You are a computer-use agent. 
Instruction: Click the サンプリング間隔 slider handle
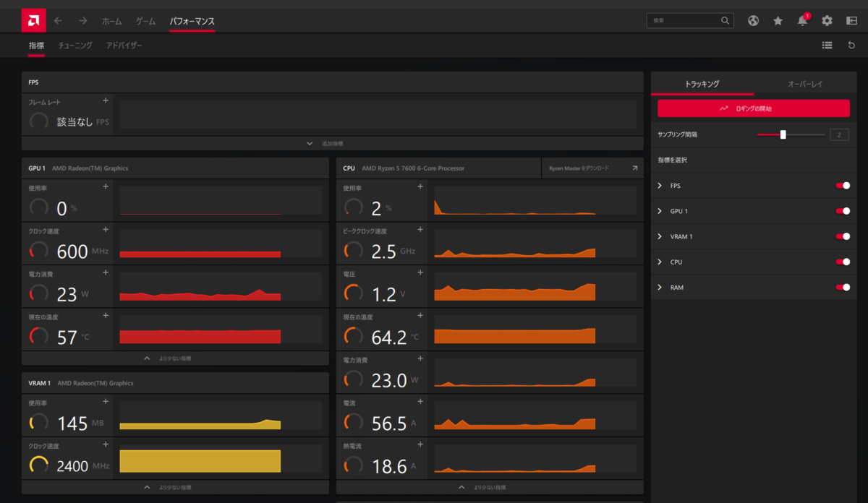[783, 134]
